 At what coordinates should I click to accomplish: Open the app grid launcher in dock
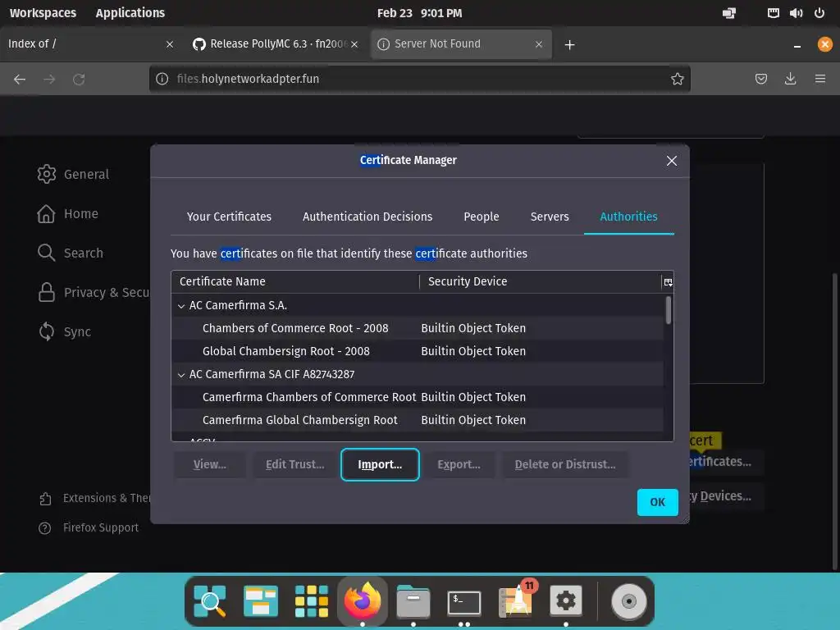click(311, 600)
